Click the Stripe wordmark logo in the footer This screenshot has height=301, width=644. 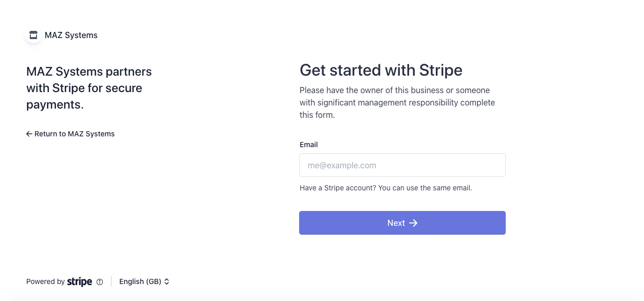[80, 281]
